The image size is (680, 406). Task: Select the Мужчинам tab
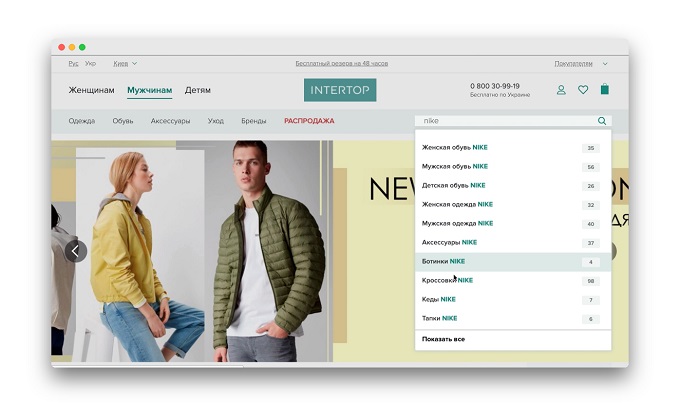pos(150,90)
